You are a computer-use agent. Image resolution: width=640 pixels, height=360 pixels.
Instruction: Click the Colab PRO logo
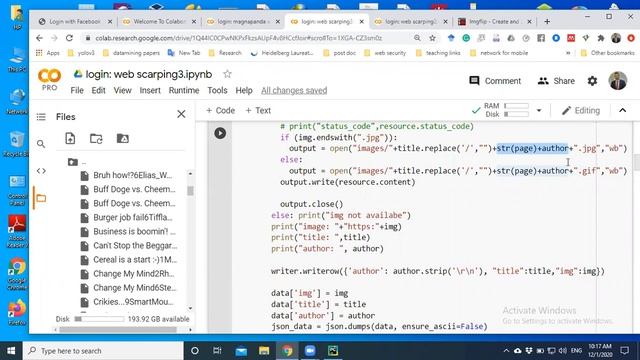(49, 79)
